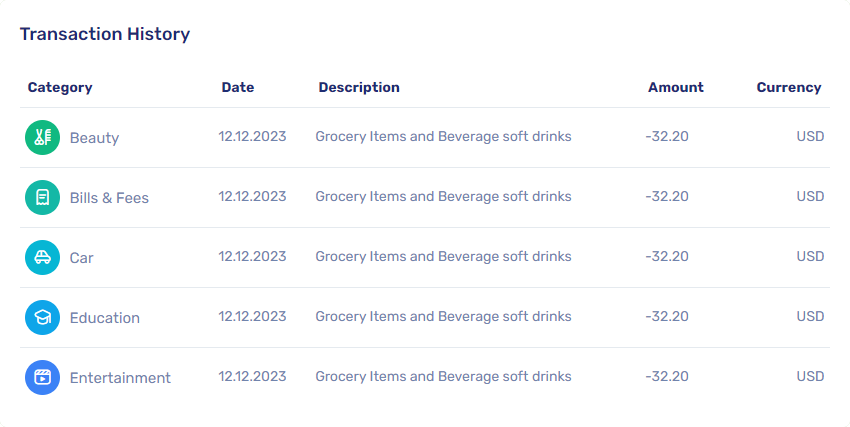Screen dimensions: 850x427
Task: Open the Car category label
Action: (x=81, y=258)
